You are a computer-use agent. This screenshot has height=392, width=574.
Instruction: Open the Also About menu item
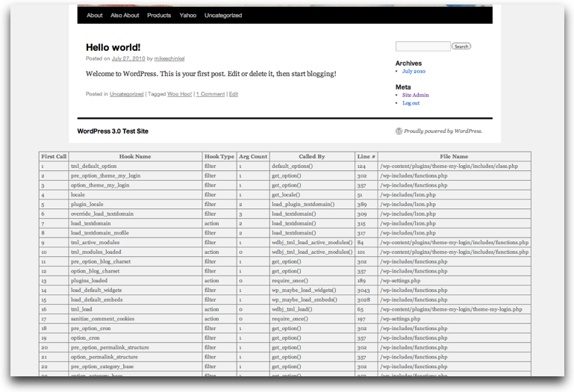[125, 16]
